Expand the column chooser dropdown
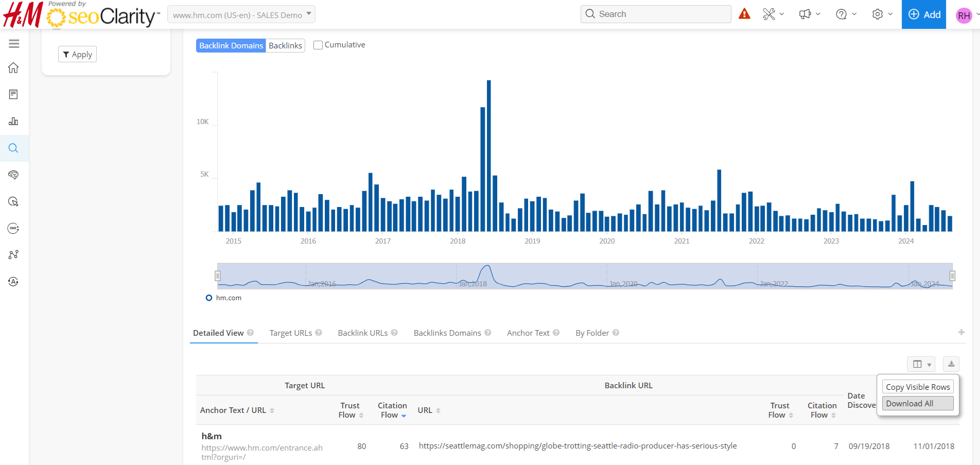 [x=921, y=364]
